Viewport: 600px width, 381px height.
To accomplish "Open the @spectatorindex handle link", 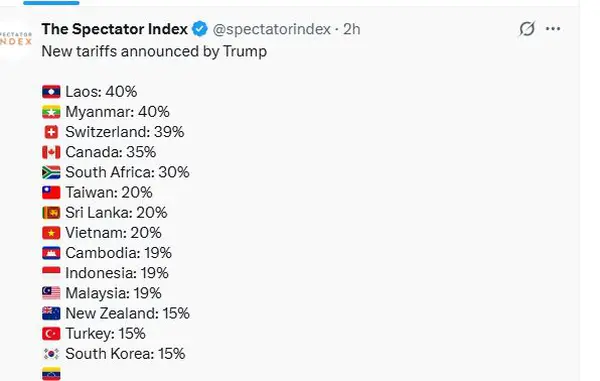I will coord(271,29).
